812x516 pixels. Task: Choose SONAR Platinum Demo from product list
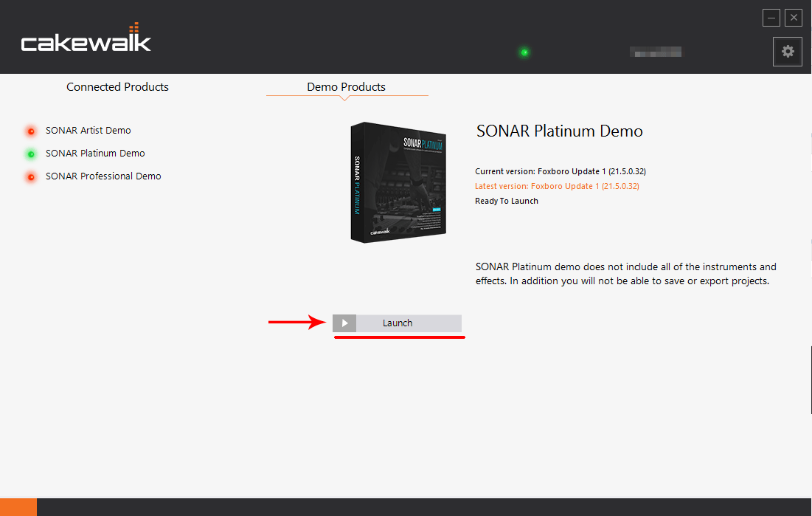[x=95, y=154]
